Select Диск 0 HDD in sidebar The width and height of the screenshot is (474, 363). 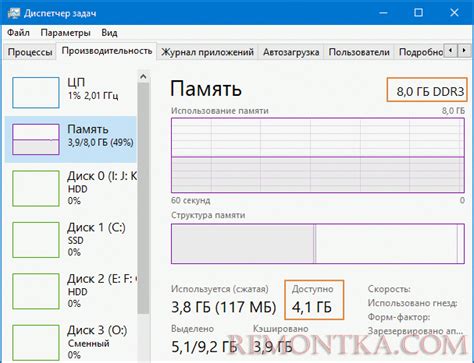pyautogui.click(x=71, y=188)
